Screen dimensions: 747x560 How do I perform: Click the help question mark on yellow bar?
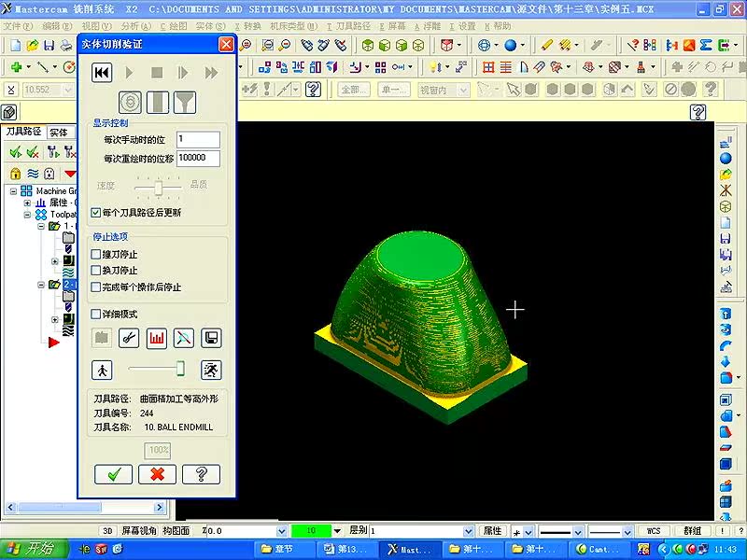[698, 112]
